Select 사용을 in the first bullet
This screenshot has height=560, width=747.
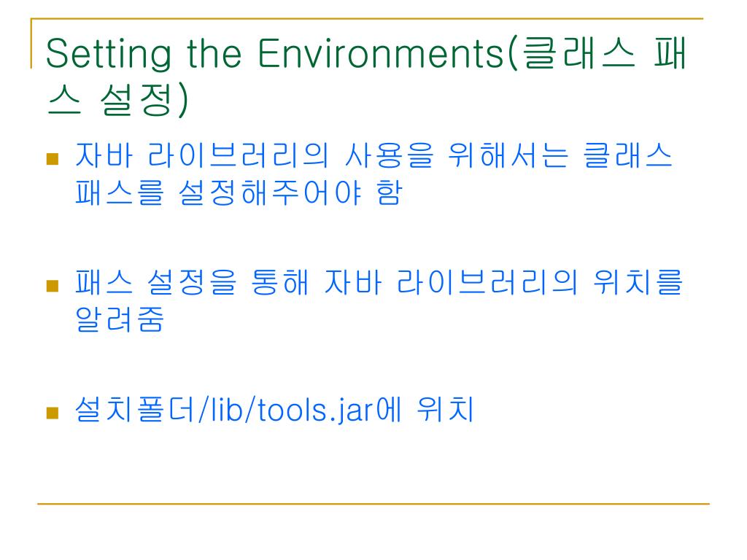tap(390, 155)
